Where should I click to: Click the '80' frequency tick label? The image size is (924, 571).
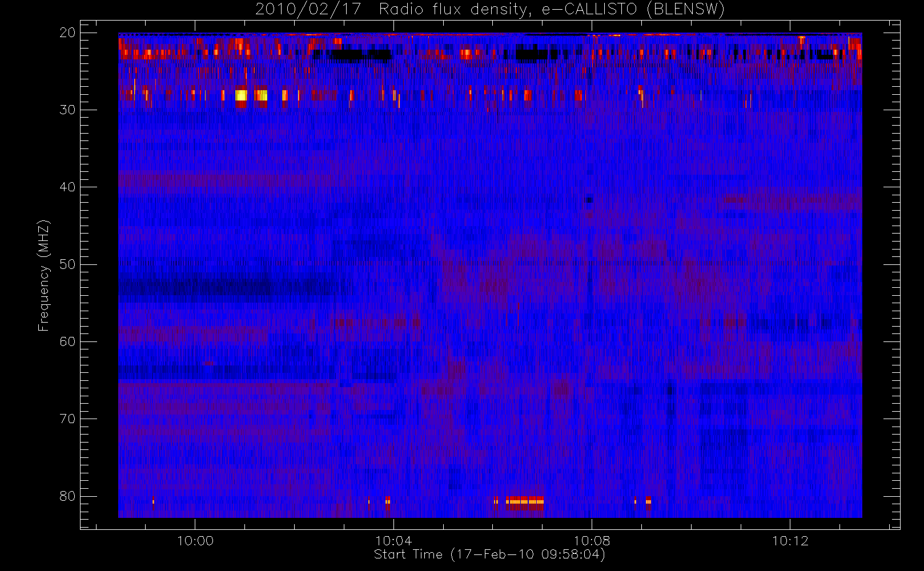67,496
